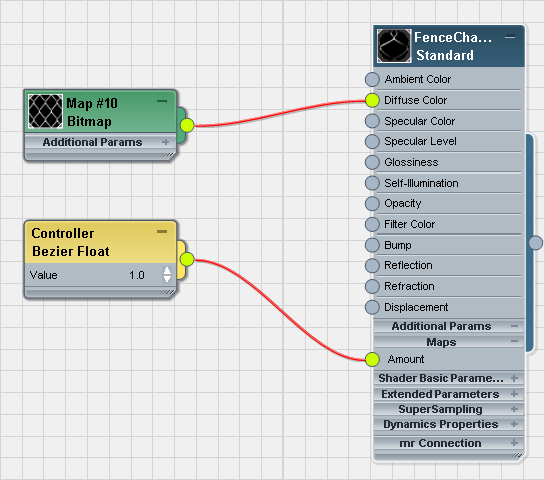Click the Ambient Color input socket
The width and height of the screenshot is (545, 480).
(372, 79)
